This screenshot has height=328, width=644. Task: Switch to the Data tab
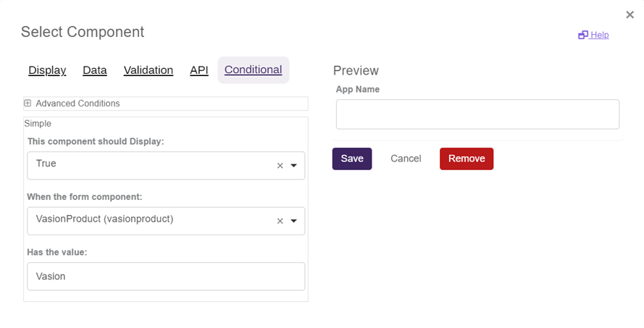(95, 70)
